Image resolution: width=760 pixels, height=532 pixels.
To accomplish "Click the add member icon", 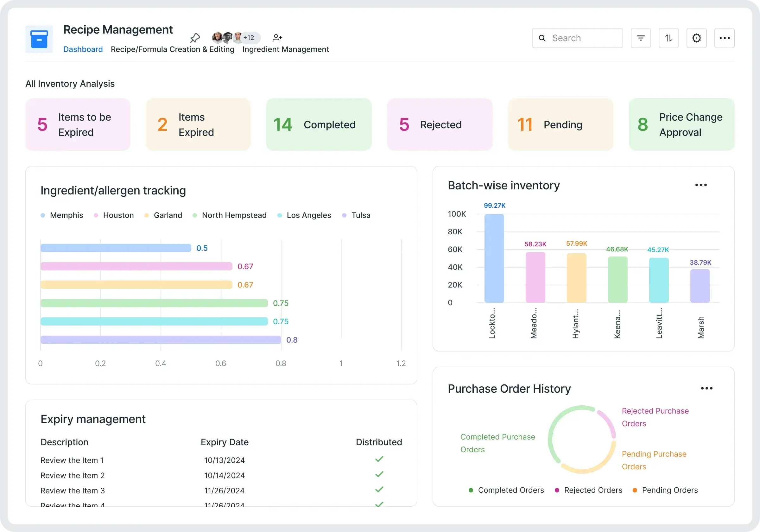I will [277, 38].
